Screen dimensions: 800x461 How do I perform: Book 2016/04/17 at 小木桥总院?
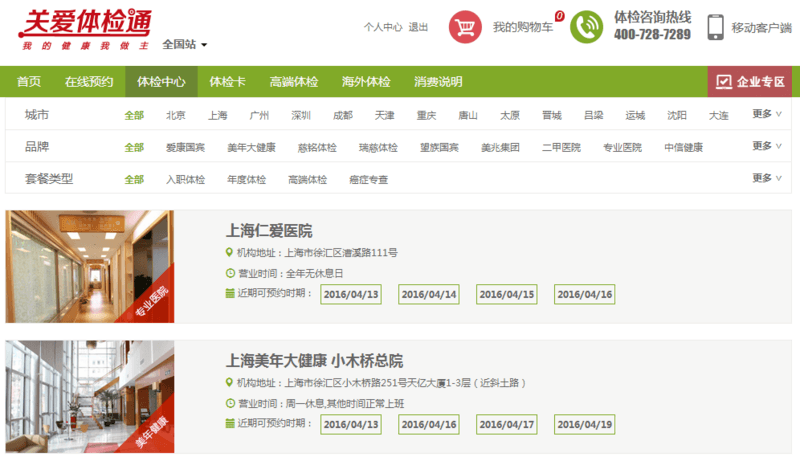[x=507, y=424]
